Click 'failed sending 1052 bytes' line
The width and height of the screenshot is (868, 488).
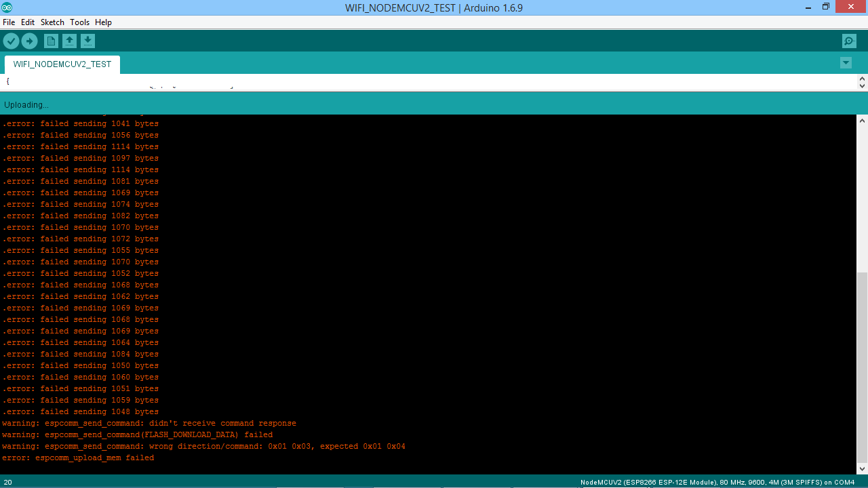[80, 274]
